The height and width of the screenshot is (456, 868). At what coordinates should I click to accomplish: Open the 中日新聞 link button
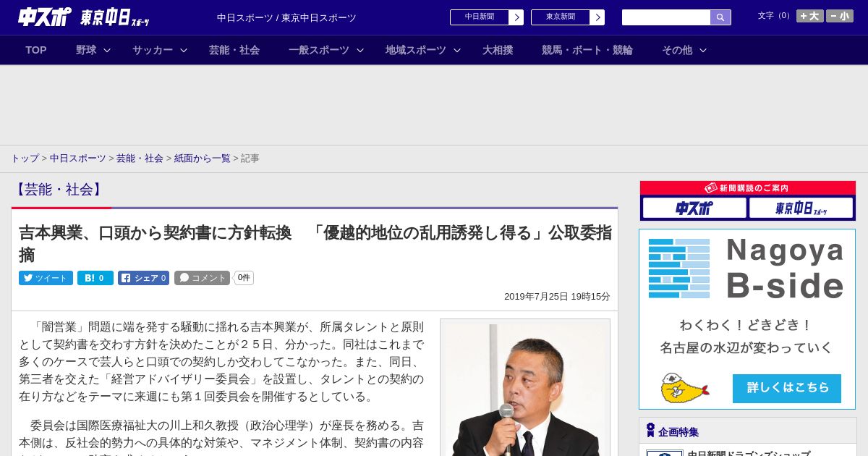click(486, 17)
